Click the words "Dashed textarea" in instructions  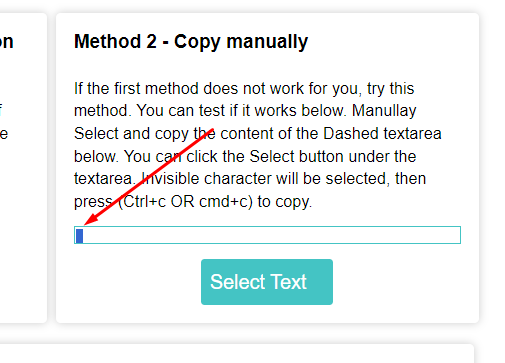coord(382,133)
